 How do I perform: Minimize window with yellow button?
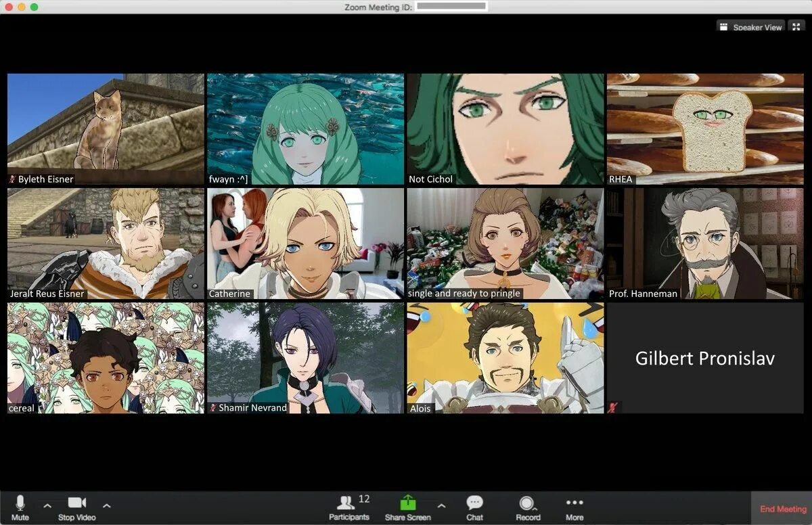pyautogui.click(x=22, y=7)
